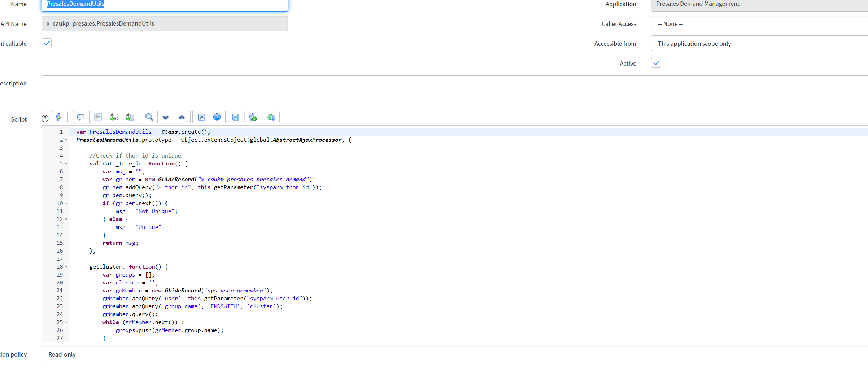Open the Accessible from dropdown
Screen dimensions: 868x371
759,44
